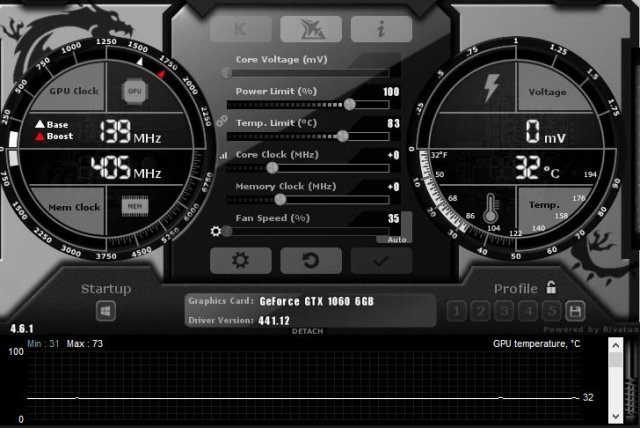Toggle the Profile lock icon

tap(551, 288)
